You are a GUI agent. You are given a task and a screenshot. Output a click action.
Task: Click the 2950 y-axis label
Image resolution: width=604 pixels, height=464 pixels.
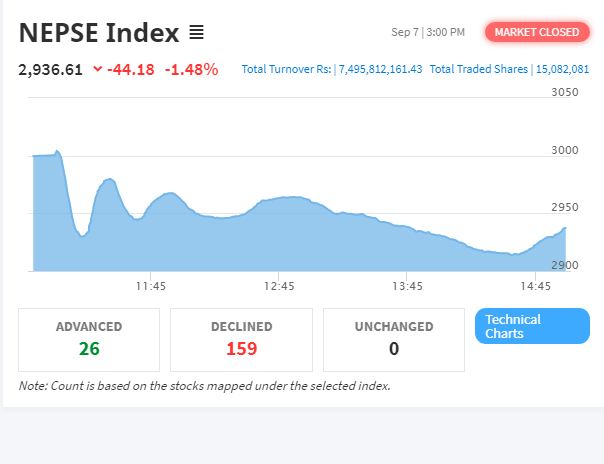pos(565,207)
